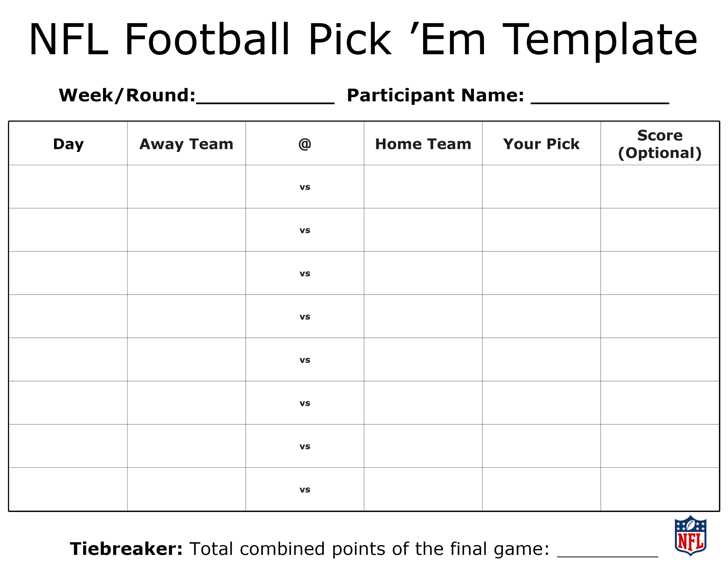The image size is (728, 562).
Task: Click the Day cell in the first game row
Action: [x=68, y=187]
